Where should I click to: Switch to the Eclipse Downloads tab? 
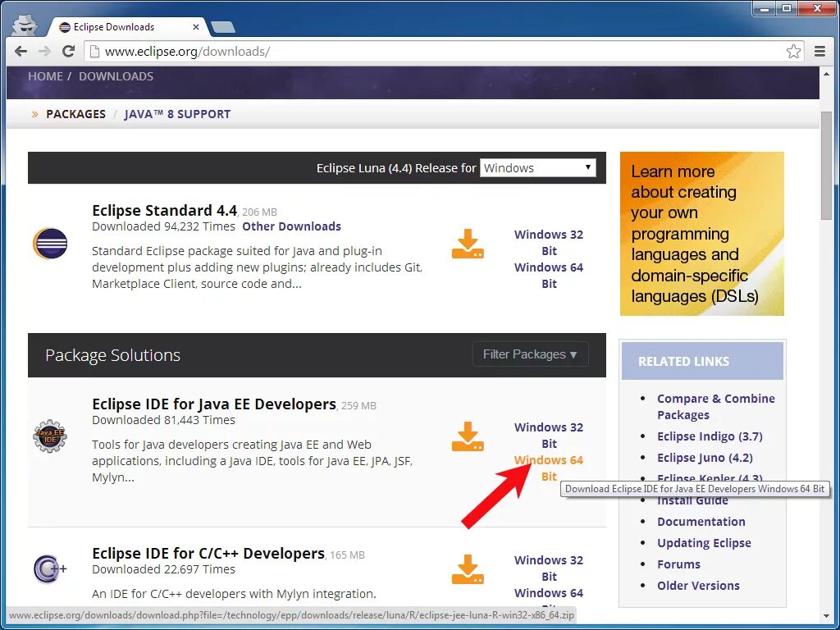pyautogui.click(x=127, y=27)
